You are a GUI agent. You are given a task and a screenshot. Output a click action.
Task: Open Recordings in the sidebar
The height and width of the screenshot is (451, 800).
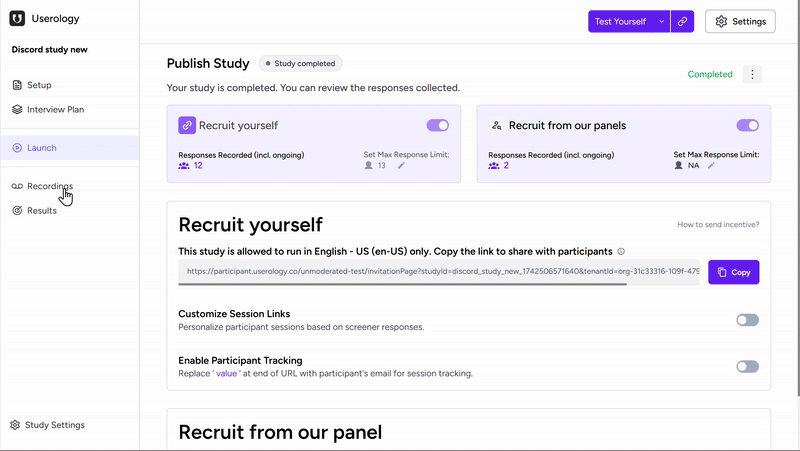(49, 186)
